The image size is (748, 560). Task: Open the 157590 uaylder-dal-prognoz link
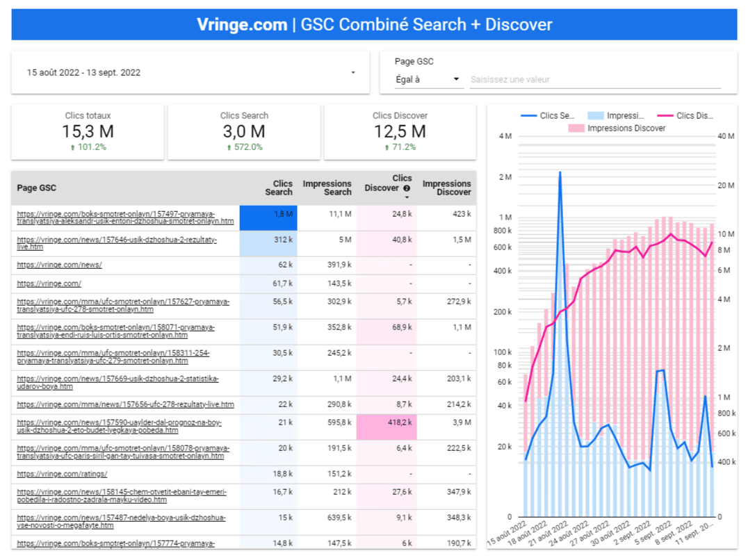[x=120, y=427]
